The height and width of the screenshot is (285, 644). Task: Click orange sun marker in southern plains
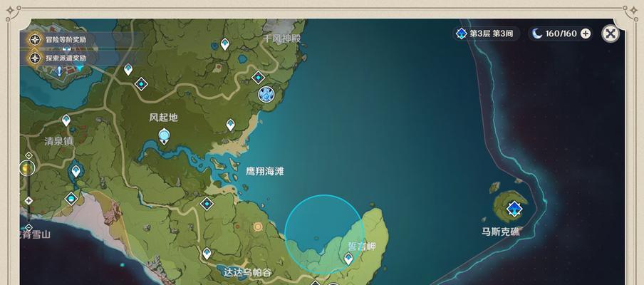click(x=258, y=227)
